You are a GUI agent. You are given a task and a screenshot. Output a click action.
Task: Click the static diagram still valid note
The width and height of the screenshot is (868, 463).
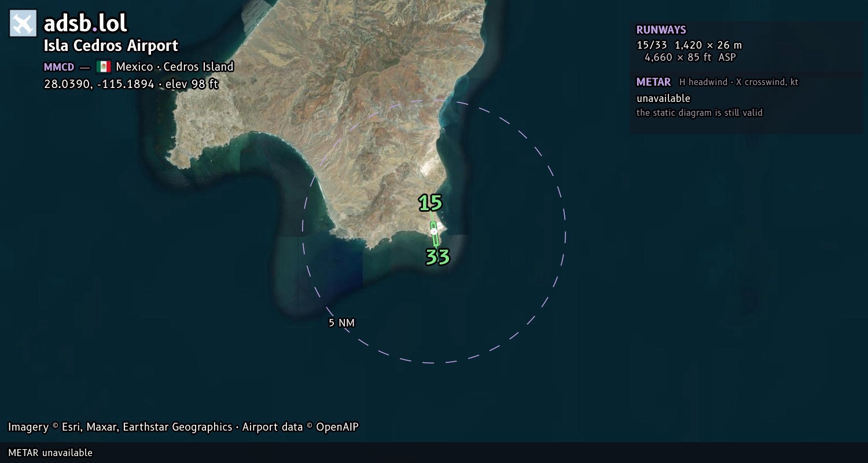click(700, 113)
